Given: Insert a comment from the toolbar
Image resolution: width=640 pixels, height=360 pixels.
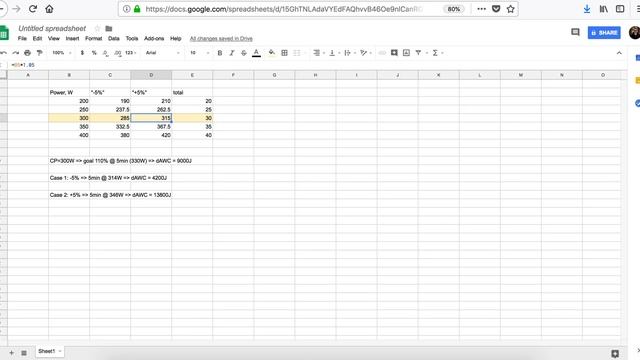Looking at the screenshot, I should (x=394, y=53).
